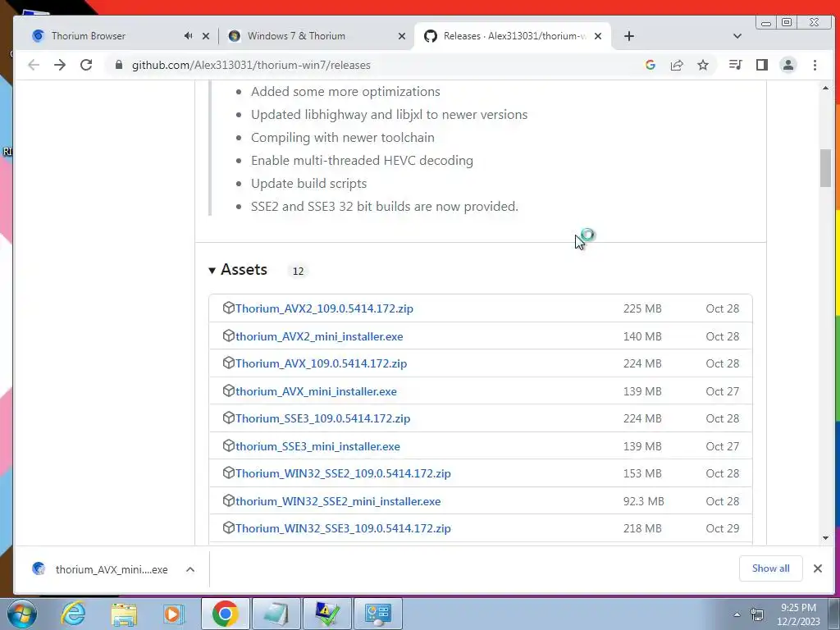This screenshot has height=630, width=840.
Task: Open a new tab with plus button
Action: 629,36
